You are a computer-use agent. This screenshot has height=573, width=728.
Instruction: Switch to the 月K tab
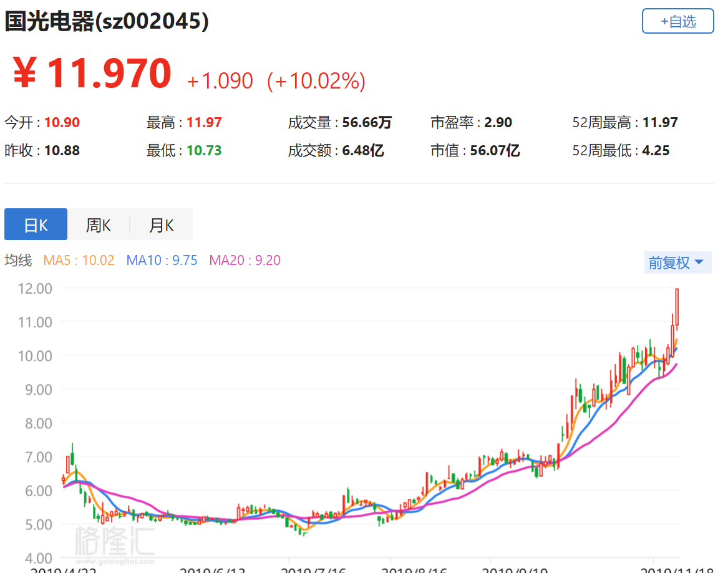[x=161, y=224]
